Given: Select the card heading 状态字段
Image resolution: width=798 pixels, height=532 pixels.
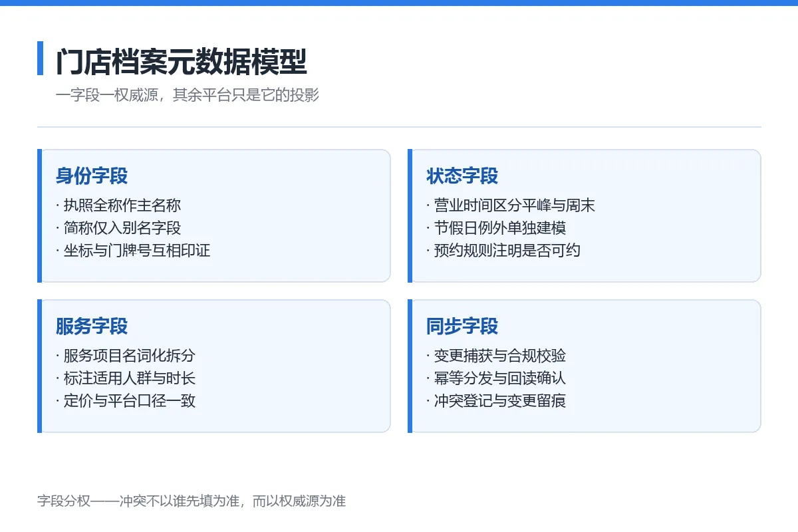Looking at the screenshot, I should pyautogui.click(x=462, y=176).
